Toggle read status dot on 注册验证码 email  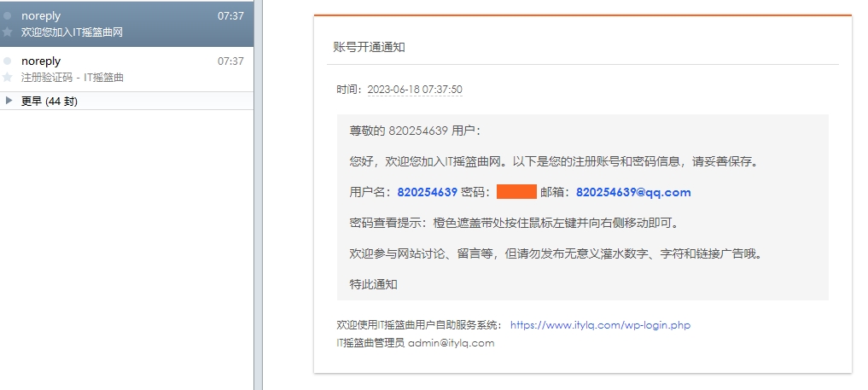pos(8,61)
